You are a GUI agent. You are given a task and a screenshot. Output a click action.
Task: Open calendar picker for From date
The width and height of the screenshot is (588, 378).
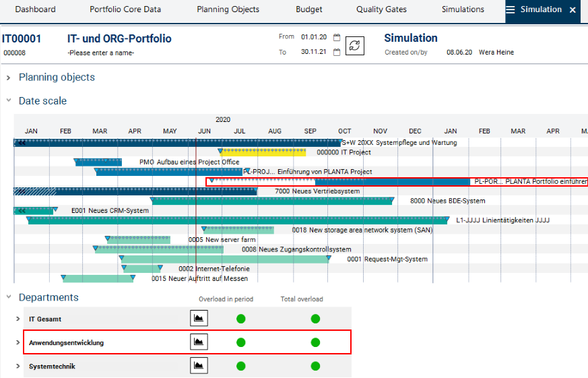pyautogui.click(x=337, y=38)
